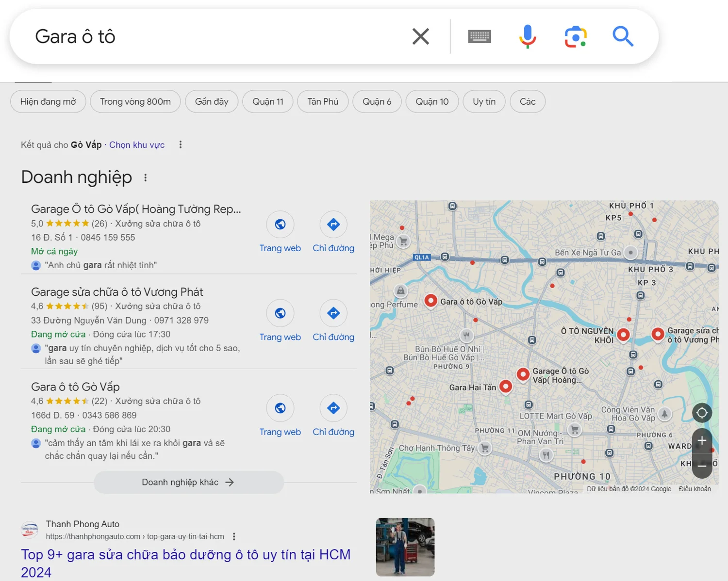The image size is (728, 581).
Task: Open Garage sửa chữa ô tô Vương Phát listing title
Action: (x=117, y=292)
